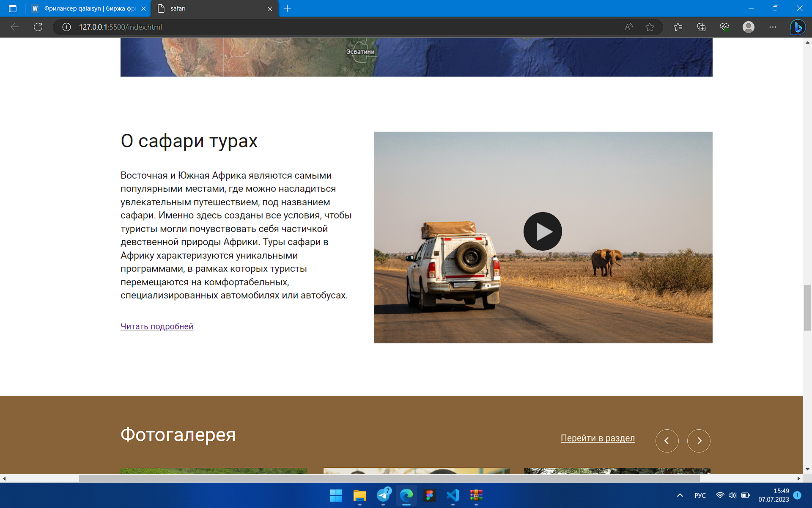Viewport: 812px width, 508px height.
Task: Click the first gallery photo thumbnail
Action: coord(214,471)
